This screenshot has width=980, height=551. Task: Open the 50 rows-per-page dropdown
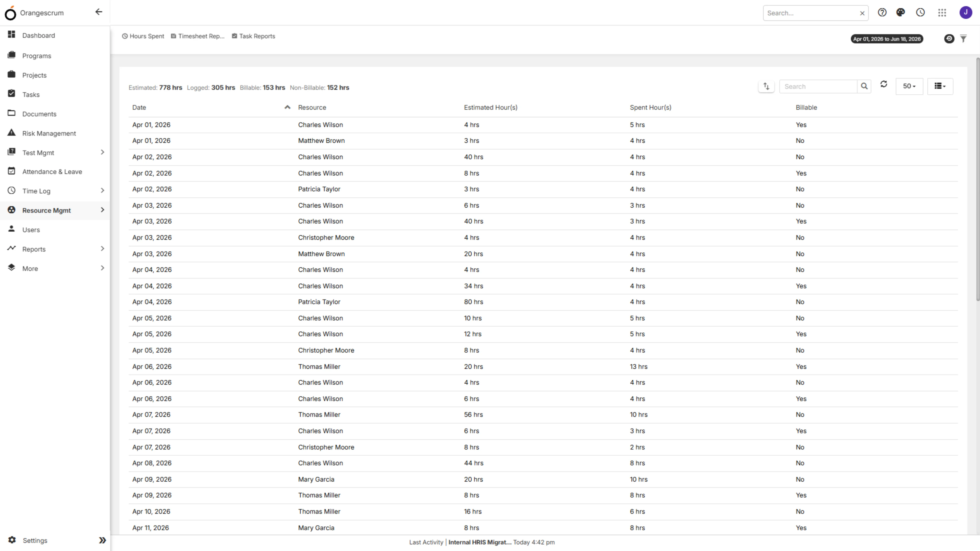point(909,86)
